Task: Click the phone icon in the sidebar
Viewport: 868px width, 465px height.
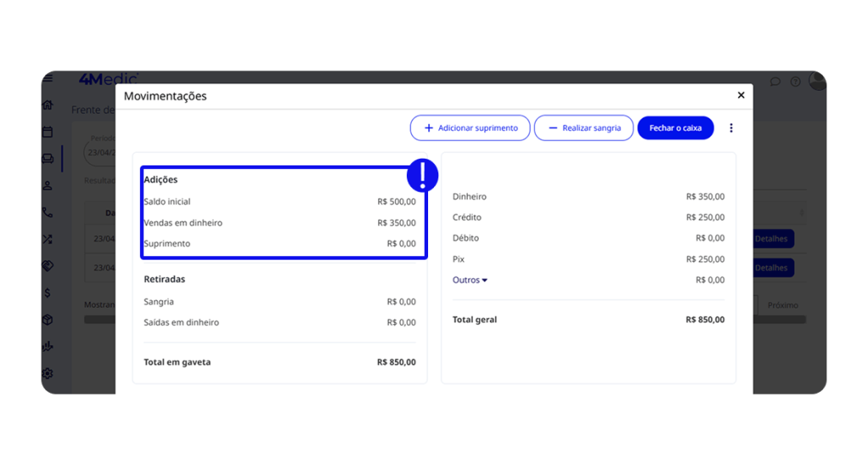Action: [x=47, y=212]
